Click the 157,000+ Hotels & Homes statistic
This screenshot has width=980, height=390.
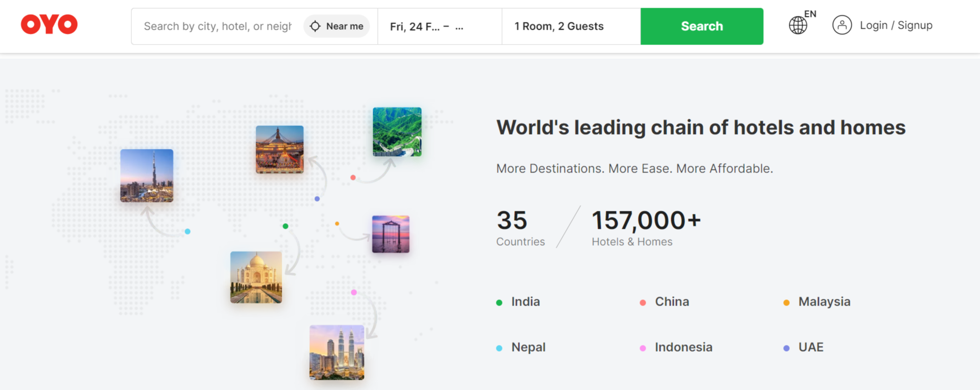point(646,228)
